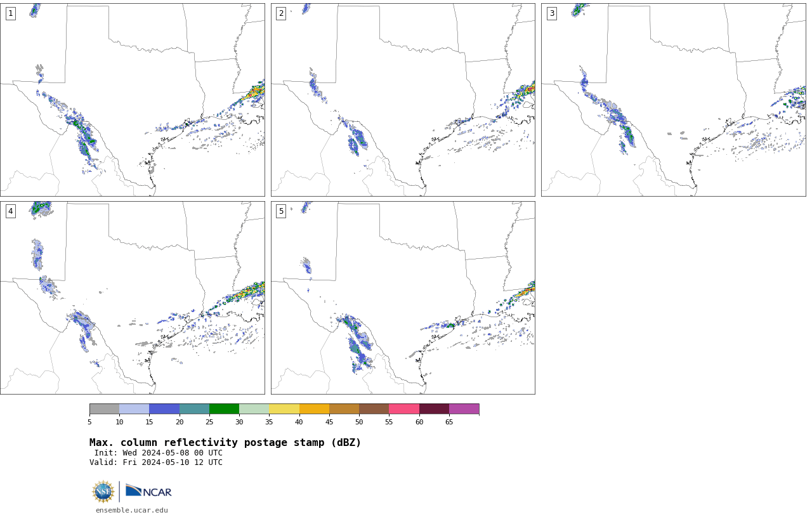Click the ensemble.ucar.edu text

(132, 510)
